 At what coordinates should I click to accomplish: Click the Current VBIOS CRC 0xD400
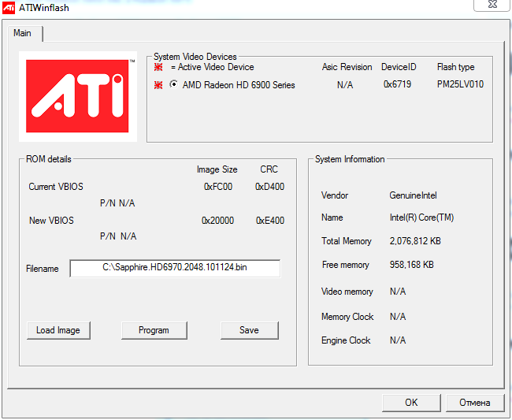269,187
